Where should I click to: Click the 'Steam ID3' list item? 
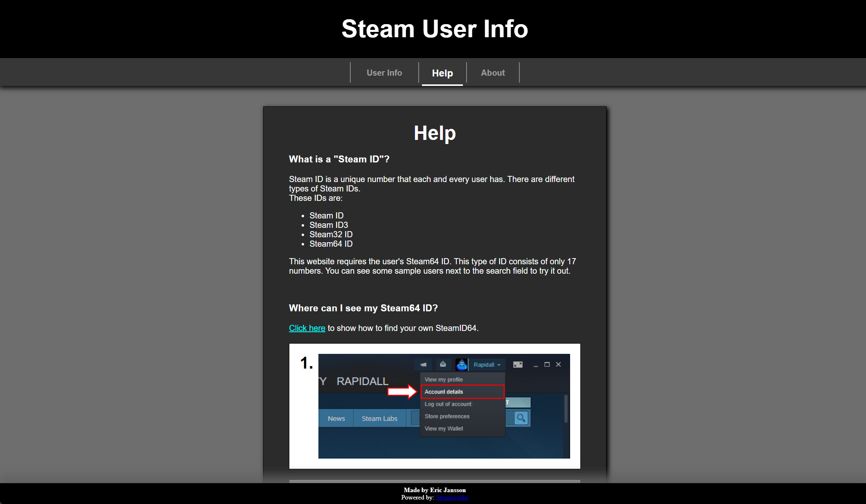click(x=329, y=225)
